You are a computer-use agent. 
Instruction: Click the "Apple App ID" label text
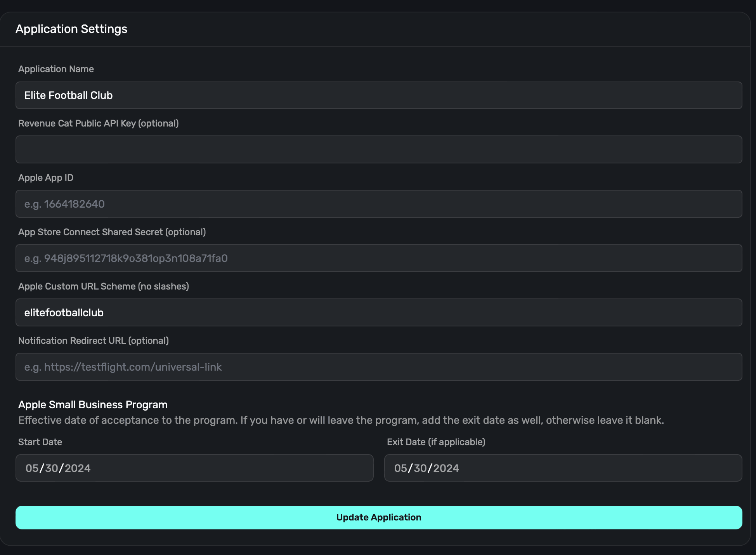click(46, 178)
